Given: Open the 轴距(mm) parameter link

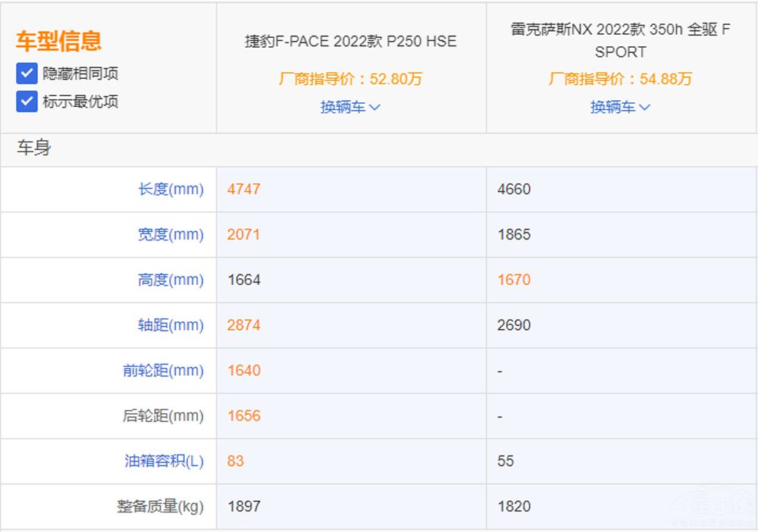Looking at the screenshot, I should pyautogui.click(x=171, y=325).
